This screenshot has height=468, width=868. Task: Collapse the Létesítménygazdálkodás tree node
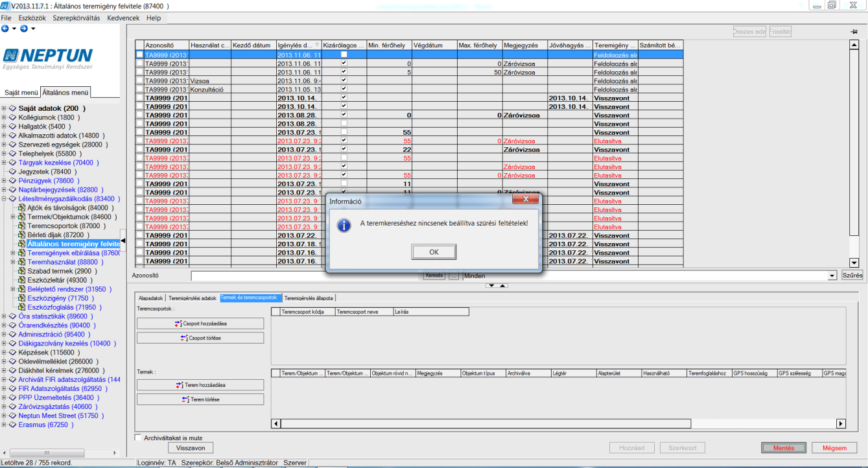point(5,199)
